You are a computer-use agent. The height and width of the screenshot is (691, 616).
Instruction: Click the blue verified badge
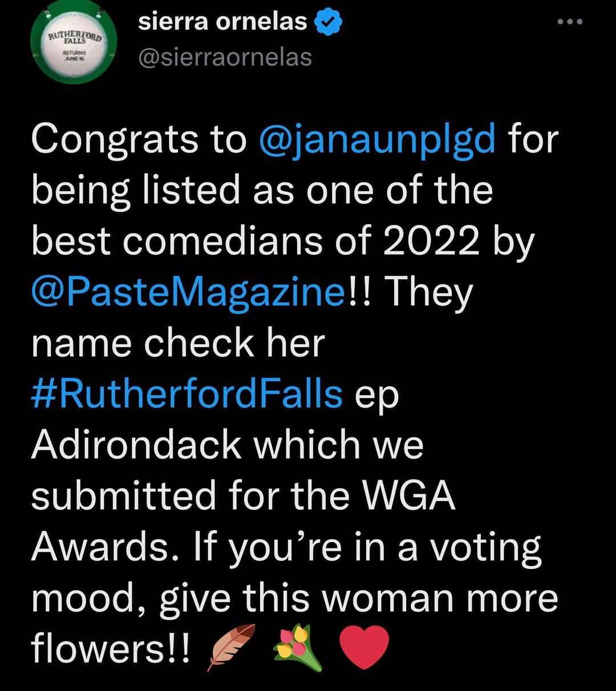329,22
